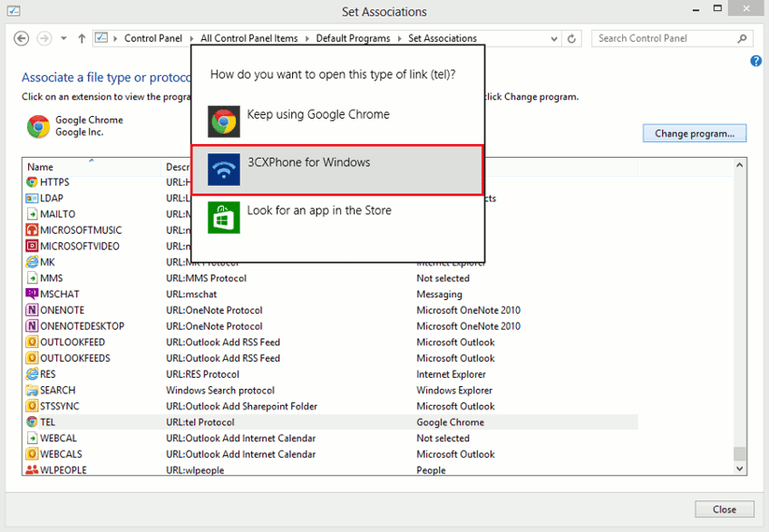Go to Default Programs breadcrumb
Viewport: 769px width, 532px height.
coord(353,38)
